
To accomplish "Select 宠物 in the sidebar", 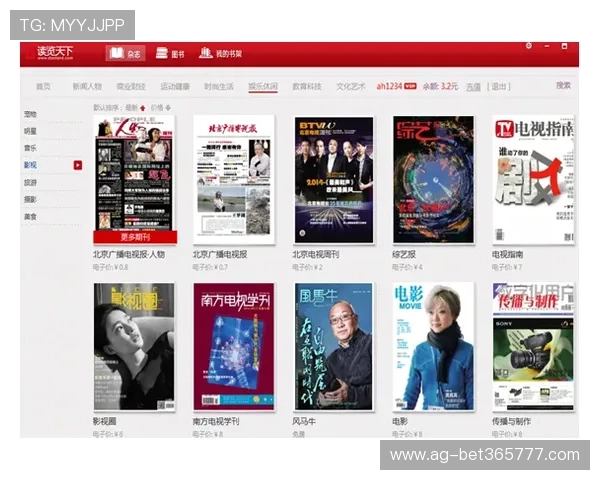I will coord(31,114).
